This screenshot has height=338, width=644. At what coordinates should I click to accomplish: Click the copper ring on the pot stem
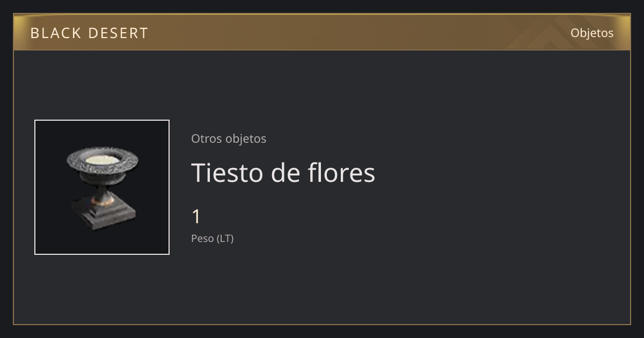pyautogui.click(x=102, y=201)
